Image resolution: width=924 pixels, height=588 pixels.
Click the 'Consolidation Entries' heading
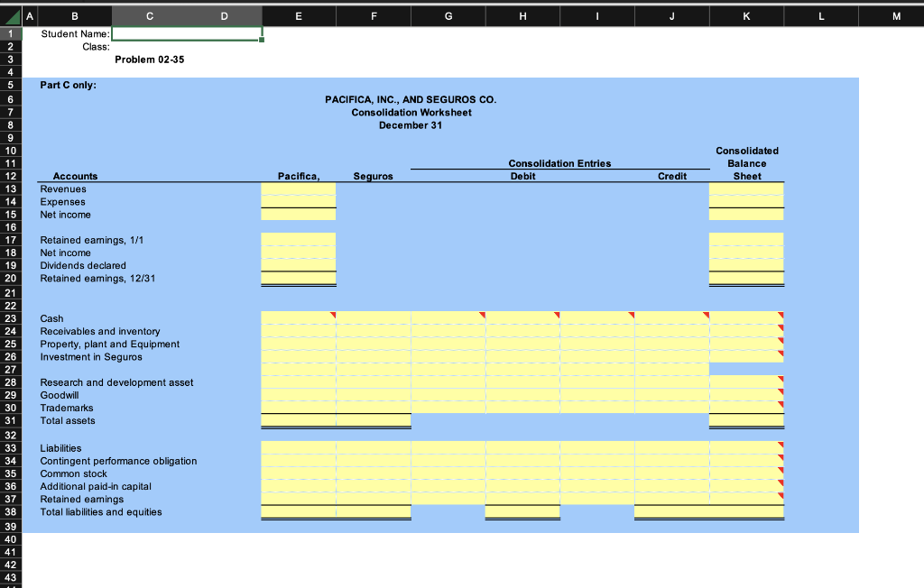(559, 164)
